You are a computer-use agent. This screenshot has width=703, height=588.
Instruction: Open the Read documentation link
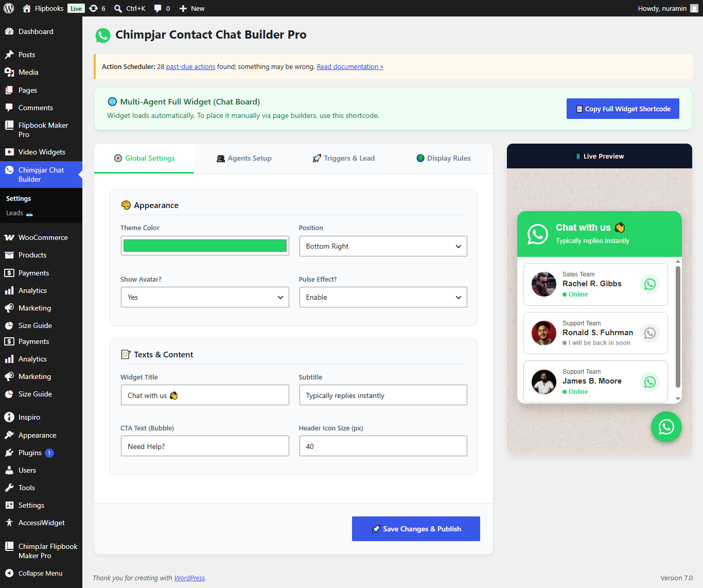pos(350,66)
